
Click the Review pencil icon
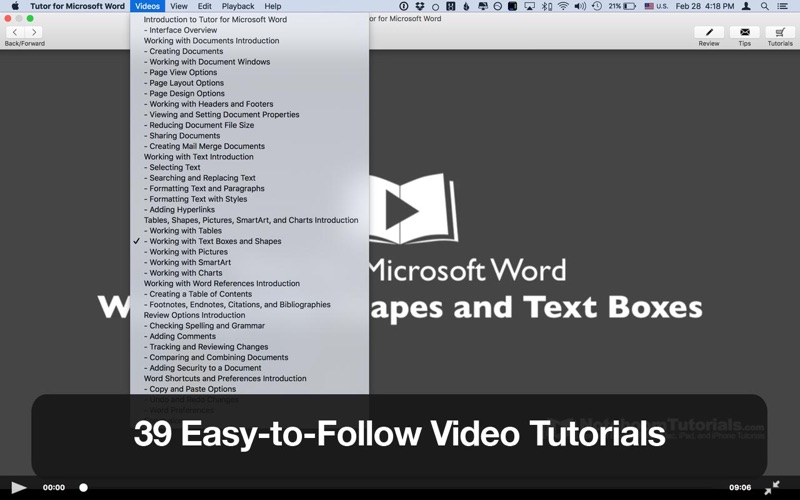[709, 32]
